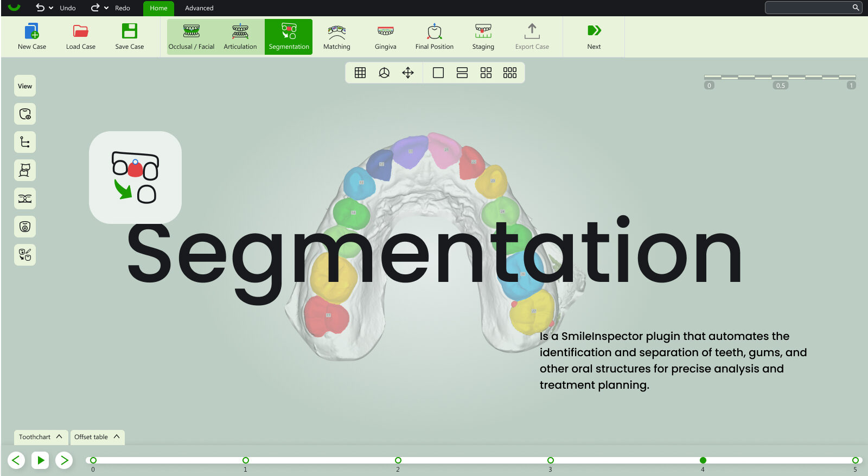Open the Articulation tool

click(x=240, y=31)
